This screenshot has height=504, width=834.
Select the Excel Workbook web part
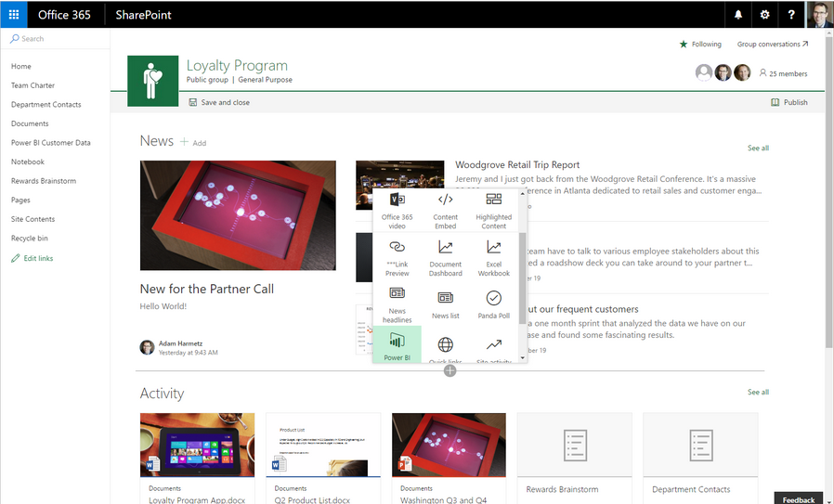493,257
